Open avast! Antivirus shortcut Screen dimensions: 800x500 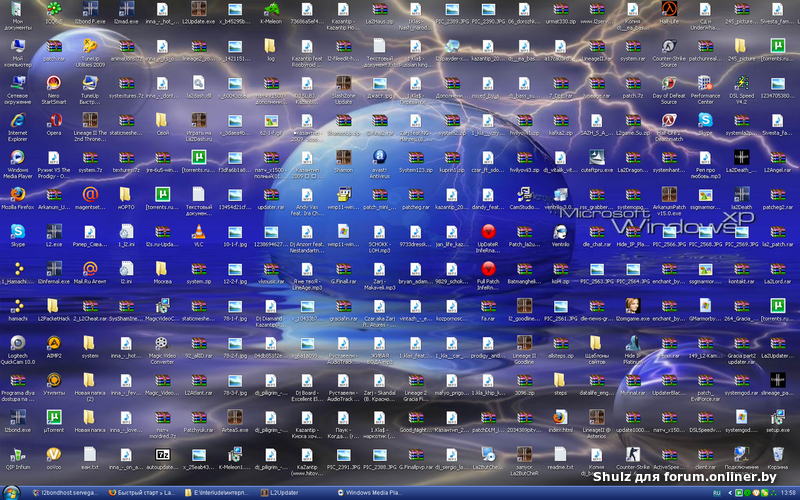click(379, 158)
